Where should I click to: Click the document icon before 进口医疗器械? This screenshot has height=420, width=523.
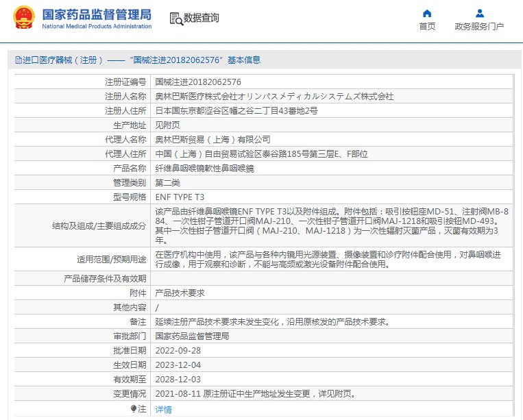pos(19,60)
